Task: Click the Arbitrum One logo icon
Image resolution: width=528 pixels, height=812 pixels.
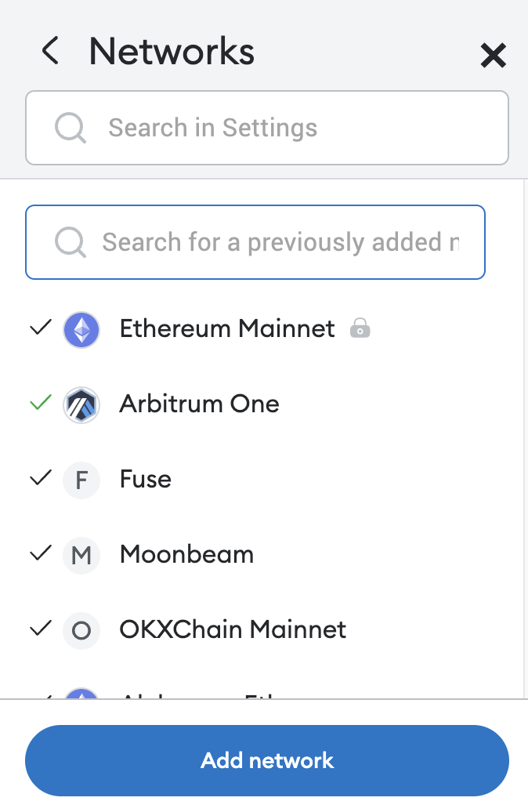Action: click(81, 404)
